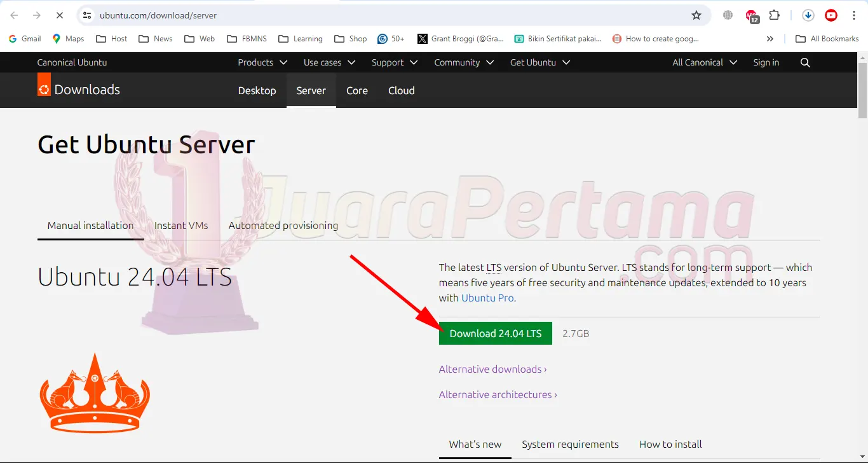868x463 pixels.
Task: Open the Alternative architectures link
Action: click(x=498, y=394)
